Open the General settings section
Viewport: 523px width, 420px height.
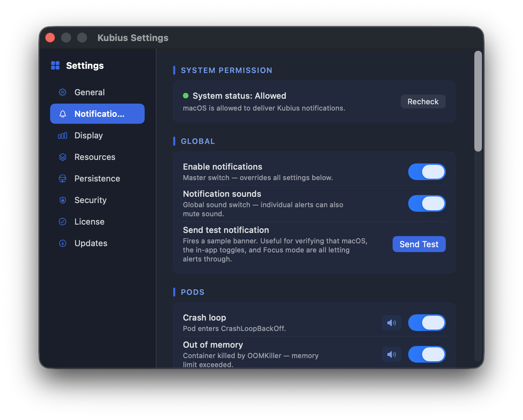pos(97,92)
